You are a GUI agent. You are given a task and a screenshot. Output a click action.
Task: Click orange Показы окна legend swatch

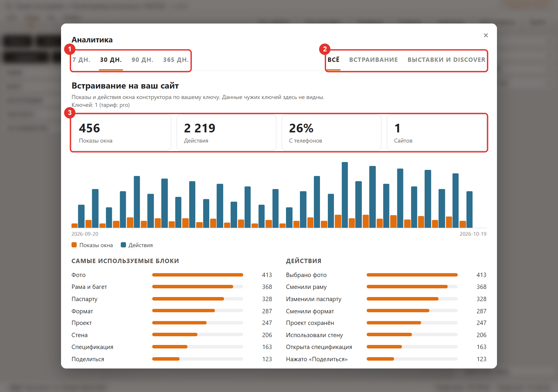point(74,245)
